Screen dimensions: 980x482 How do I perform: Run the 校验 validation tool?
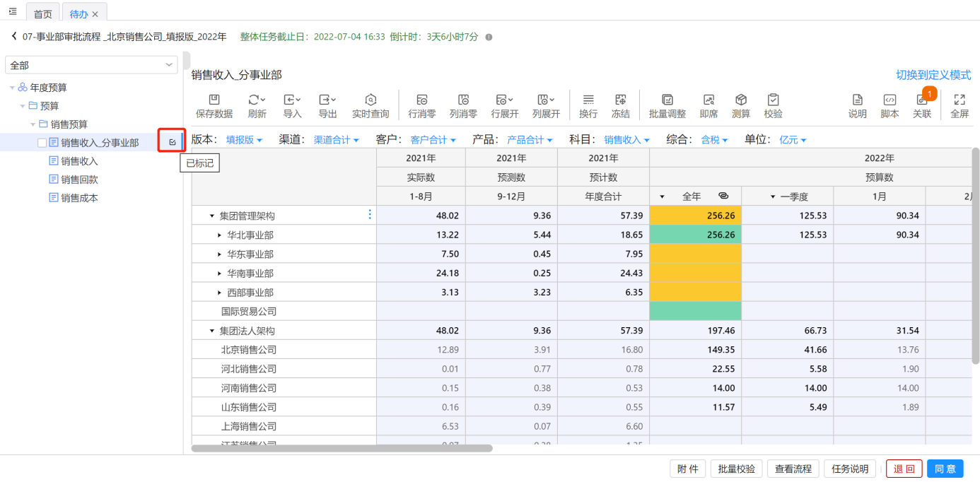tap(773, 100)
